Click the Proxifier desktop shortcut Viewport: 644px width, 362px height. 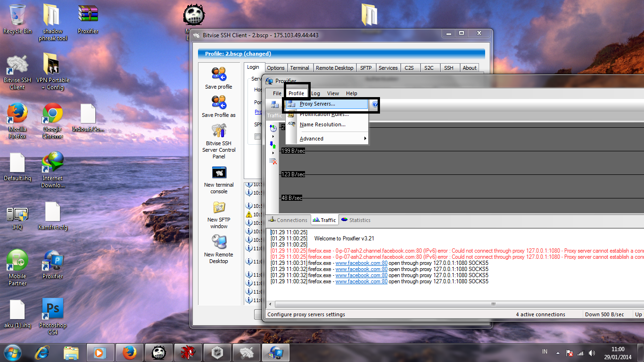tap(53, 264)
